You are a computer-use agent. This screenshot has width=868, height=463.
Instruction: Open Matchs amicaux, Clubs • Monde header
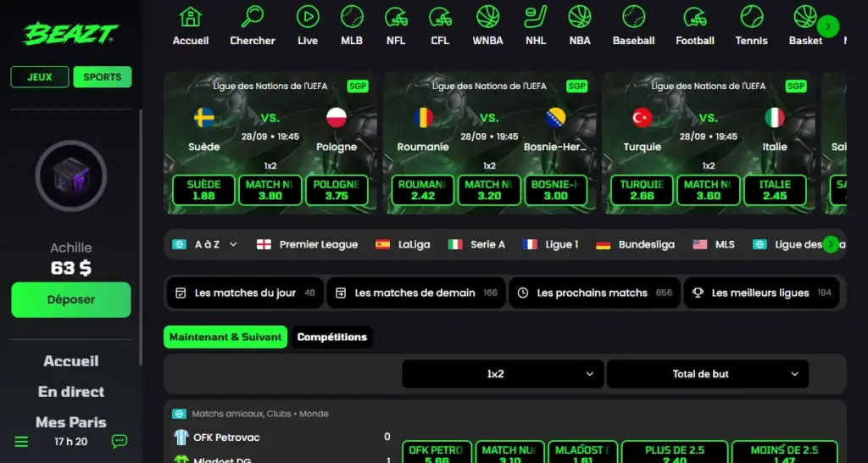tap(250, 414)
